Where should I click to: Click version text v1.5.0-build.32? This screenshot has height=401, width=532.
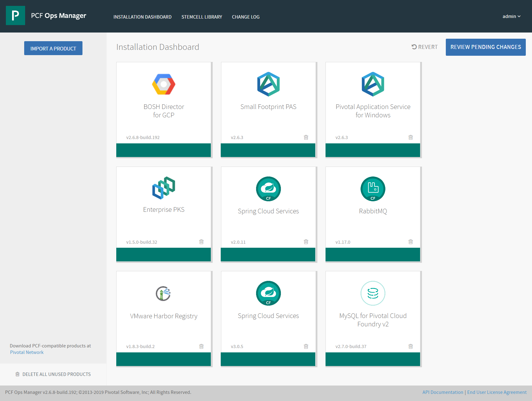(142, 242)
